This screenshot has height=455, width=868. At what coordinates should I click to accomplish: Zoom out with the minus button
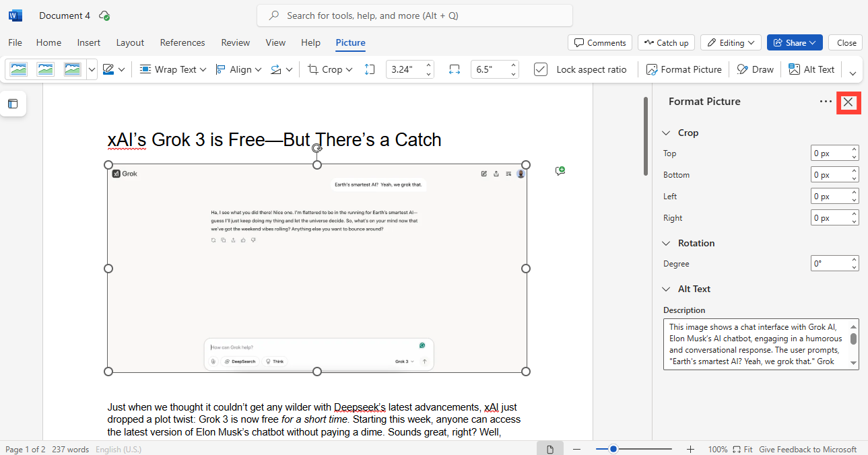(576, 449)
